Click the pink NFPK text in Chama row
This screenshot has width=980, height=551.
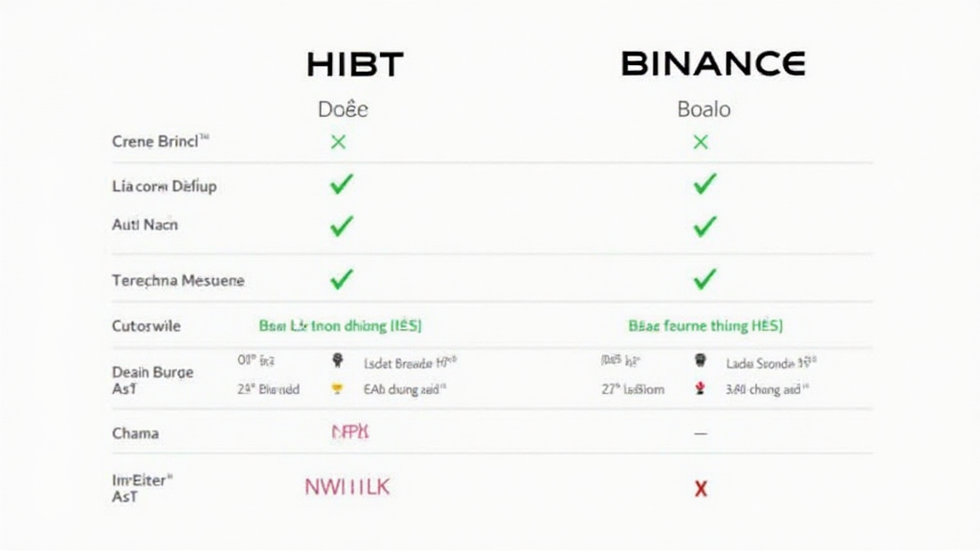pos(349,433)
